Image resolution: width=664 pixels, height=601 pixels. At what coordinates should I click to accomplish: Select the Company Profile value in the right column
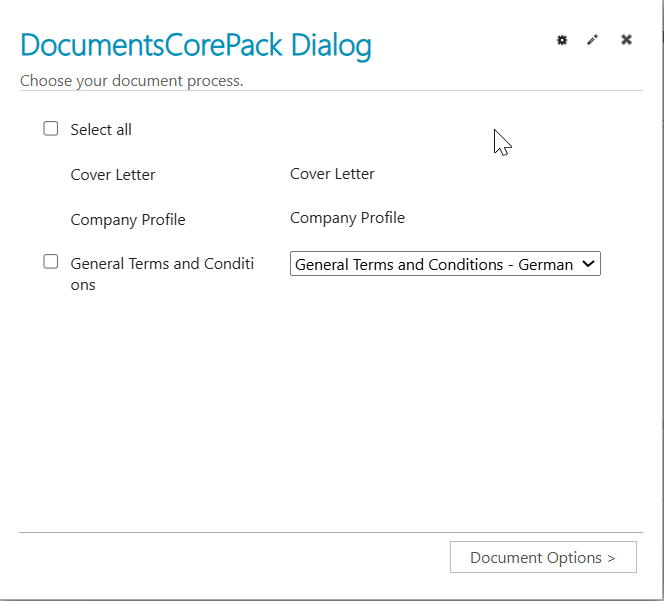point(347,218)
